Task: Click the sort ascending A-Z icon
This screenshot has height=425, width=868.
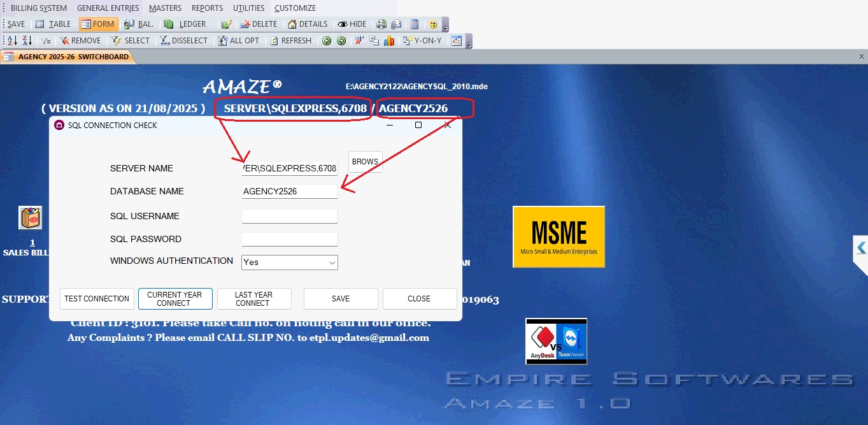Action: tap(12, 41)
